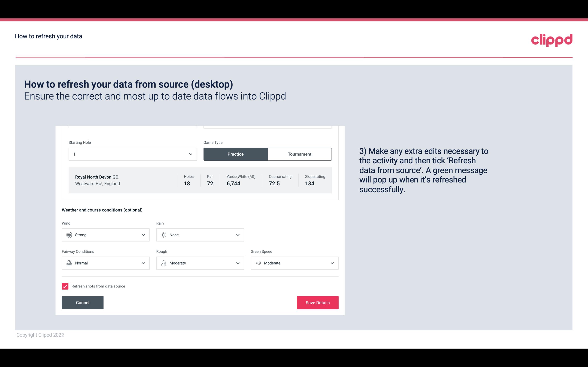The image size is (588, 367).
Task: Toggle the Tournament game type button
Action: pos(300,154)
